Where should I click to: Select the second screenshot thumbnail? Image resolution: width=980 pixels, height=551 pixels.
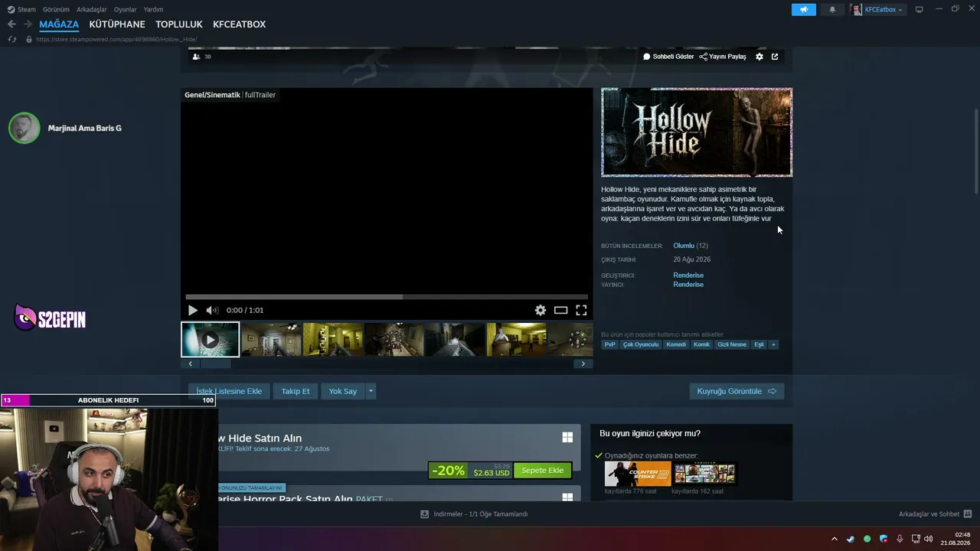[272, 339]
